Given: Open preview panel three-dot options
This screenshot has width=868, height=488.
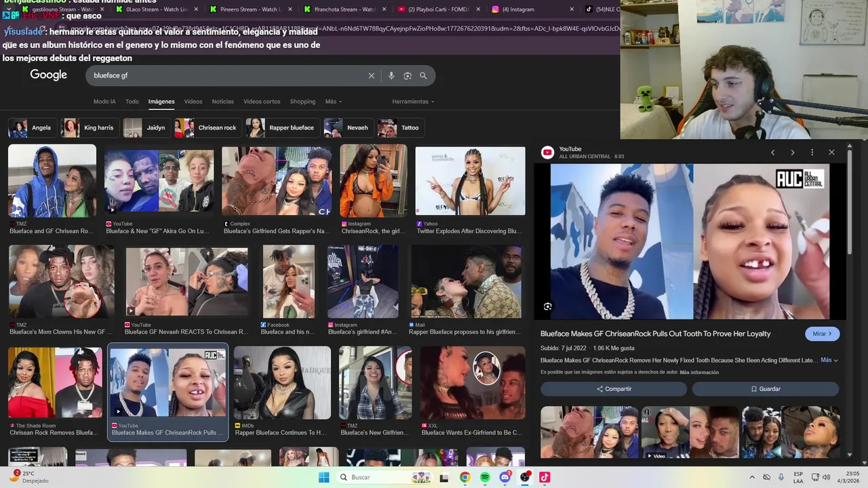Looking at the screenshot, I should [812, 152].
